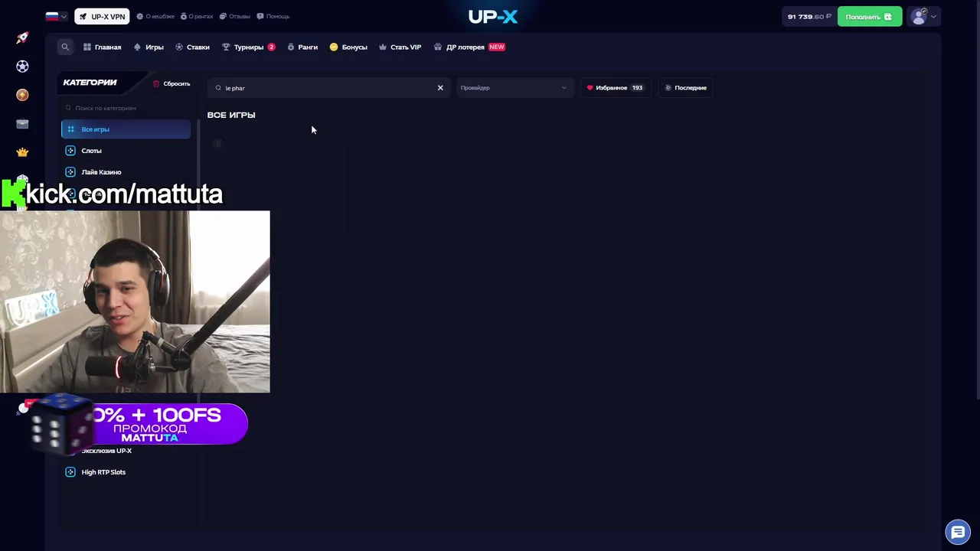Toggle the Последние recent games filter
Screen dimensions: 980x551
coord(685,88)
